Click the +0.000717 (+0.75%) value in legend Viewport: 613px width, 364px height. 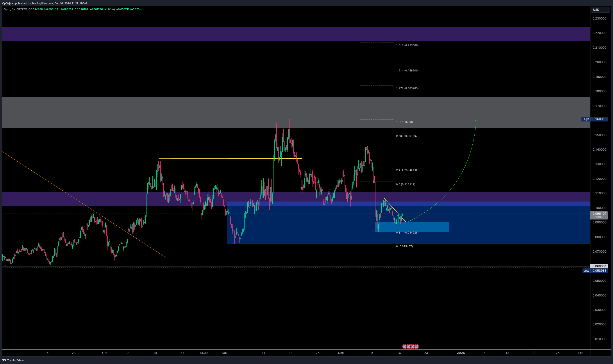point(129,9)
